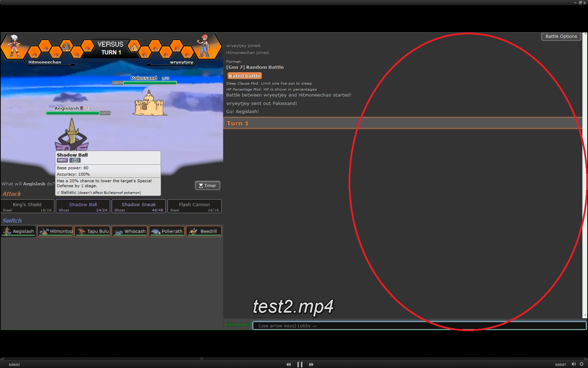Open Battle Options
This screenshot has height=368, width=588.
tap(561, 36)
